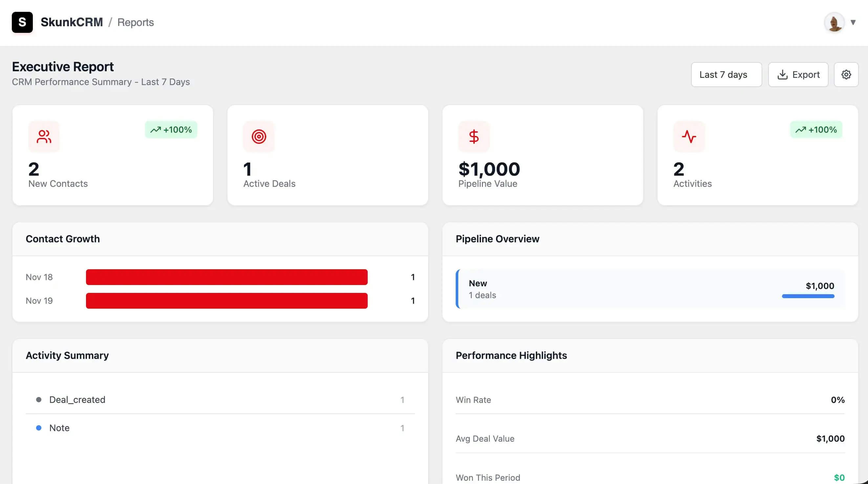This screenshot has height=484, width=868.
Task: Click the Nov 18 contact growth bar
Action: point(227,277)
